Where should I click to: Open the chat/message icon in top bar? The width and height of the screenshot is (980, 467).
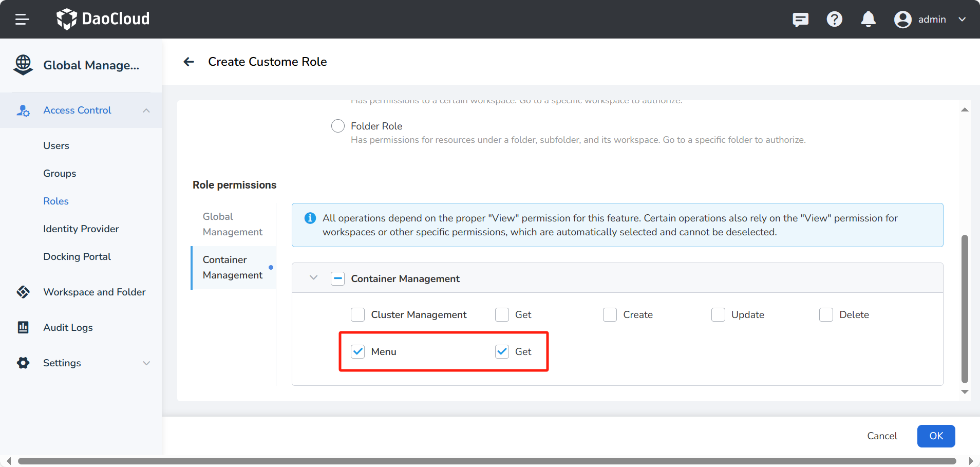coord(801,19)
